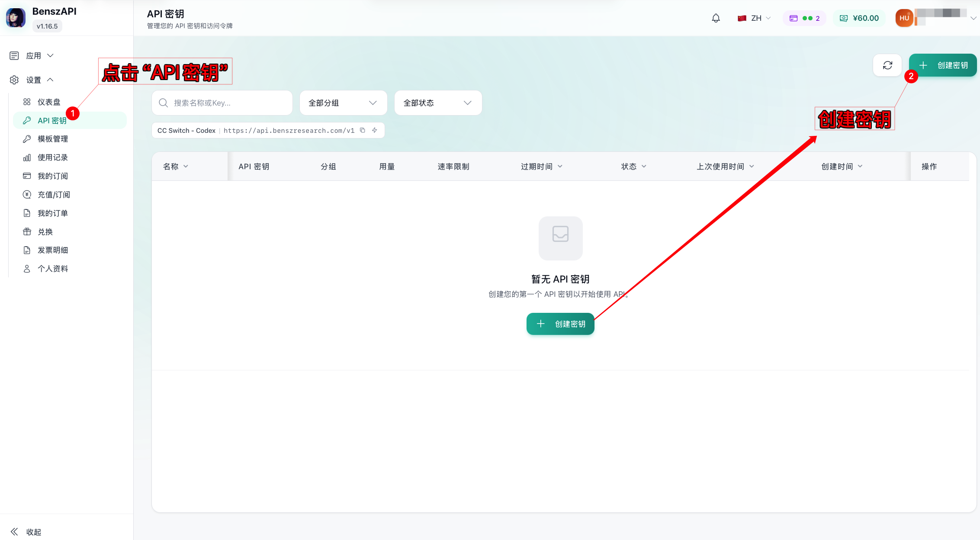Click the 操作 column header
This screenshot has width=980, height=540.
929,167
